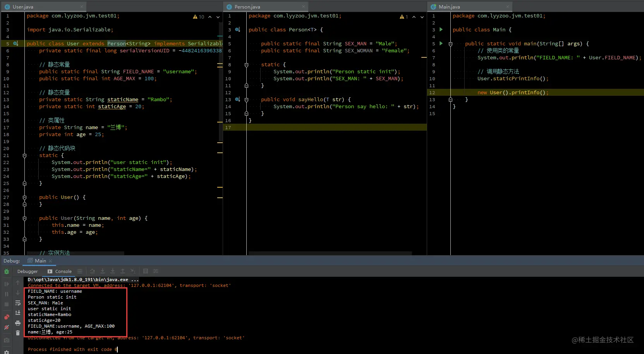This screenshot has width=644, height=354.
Task: Click line 12 'new User().printInfo();' in Main.java
Action: [513, 93]
